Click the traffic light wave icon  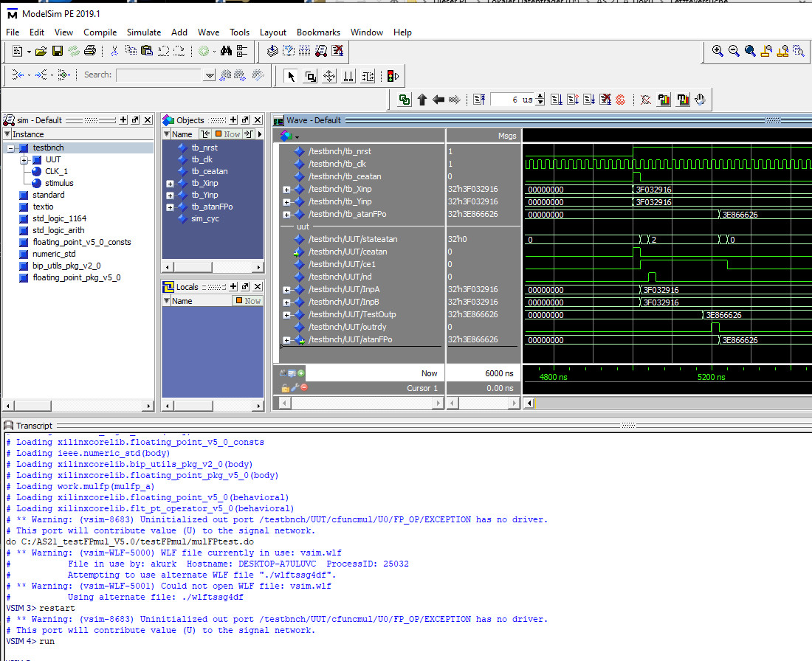click(x=393, y=77)
